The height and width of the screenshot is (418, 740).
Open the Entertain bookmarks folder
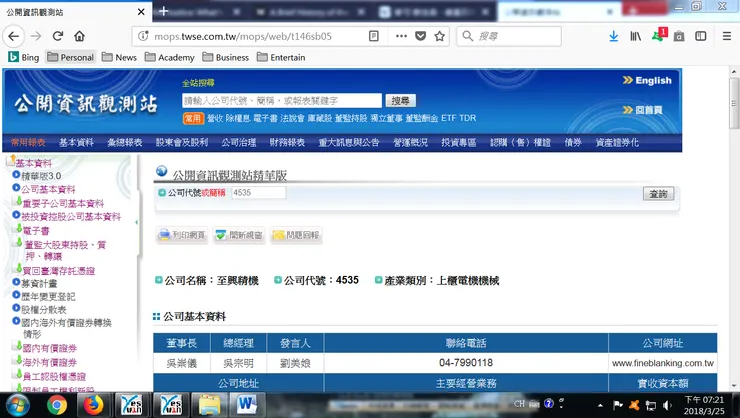[281, 57]
